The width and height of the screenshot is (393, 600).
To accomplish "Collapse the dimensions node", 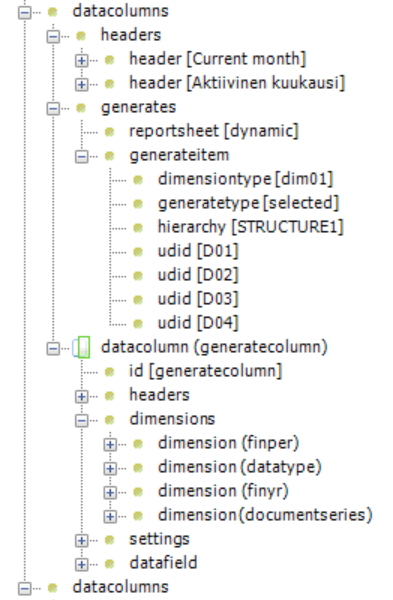I will (82, 421).
